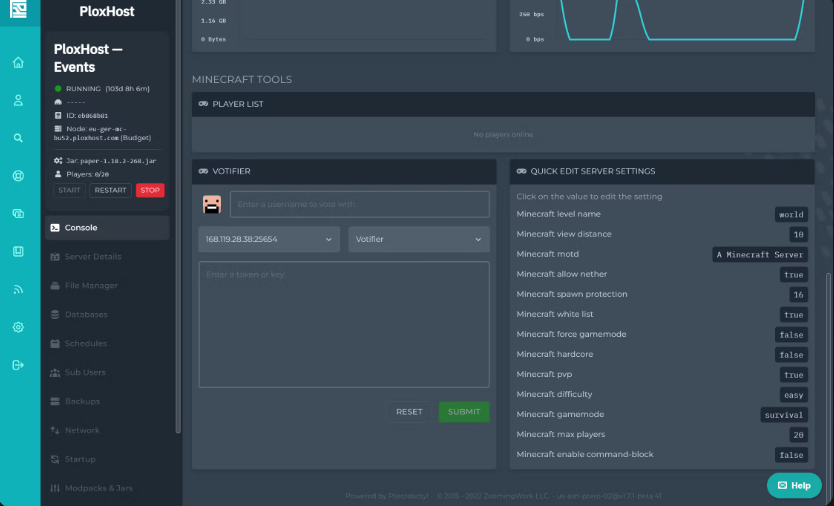834x506 pixels.
Task: Open the Help chat button
Action: pos(794,485)
